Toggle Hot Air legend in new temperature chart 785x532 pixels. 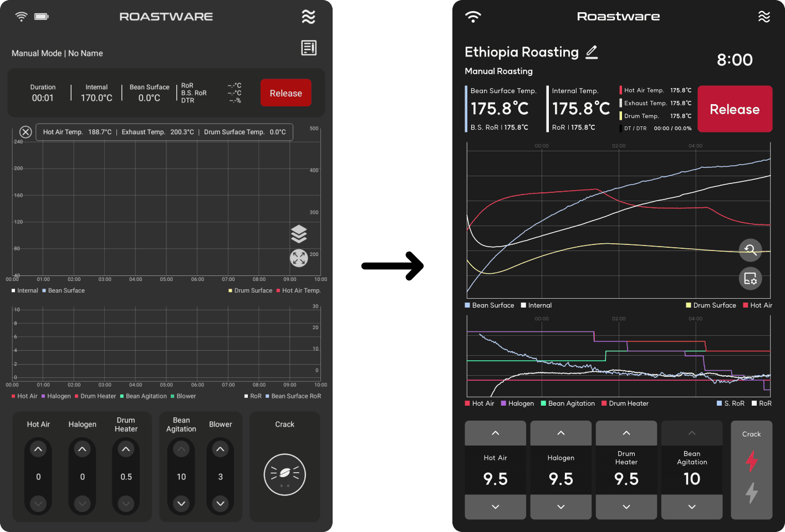point(757,305)
